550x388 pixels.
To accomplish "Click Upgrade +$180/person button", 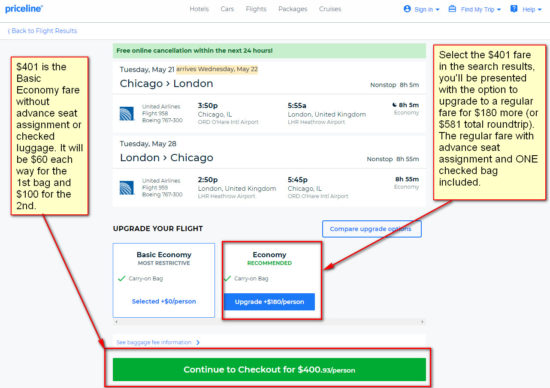I will pos(269,302).
